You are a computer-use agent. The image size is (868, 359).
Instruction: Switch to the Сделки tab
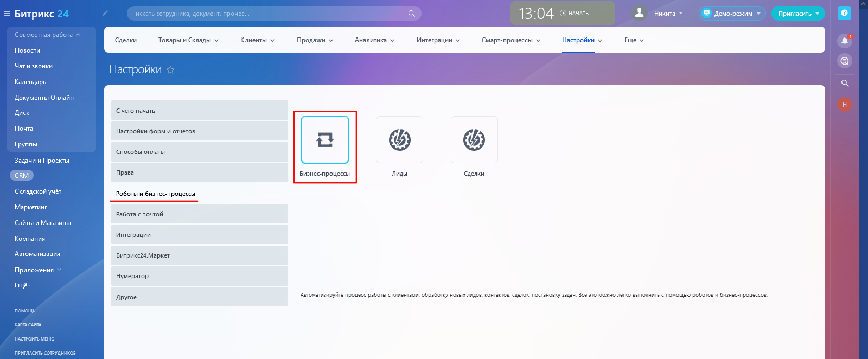click(x=126, y=40)
